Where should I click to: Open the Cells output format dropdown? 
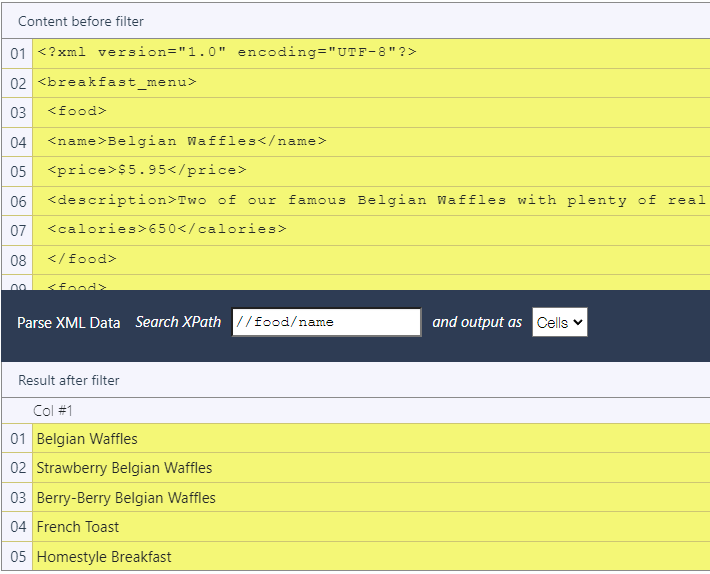coord(560,322)
